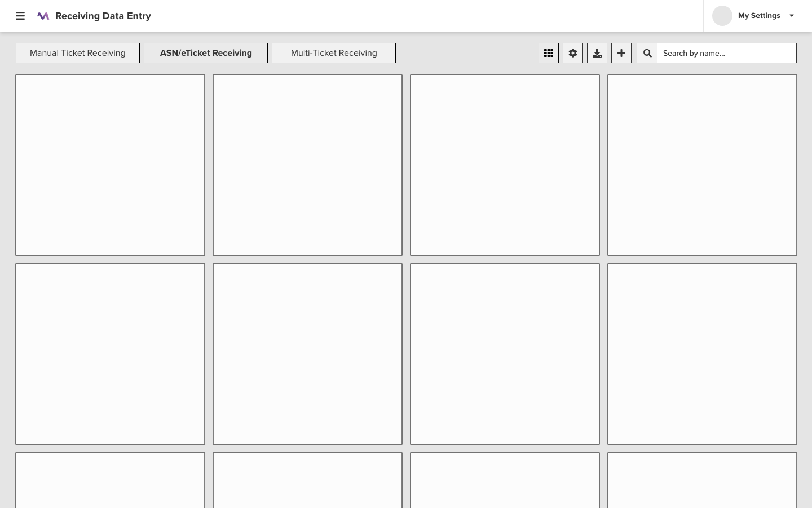Select ASN/eTicket Receiving tab
Screen dimensions: 812x508
point(206,53)
